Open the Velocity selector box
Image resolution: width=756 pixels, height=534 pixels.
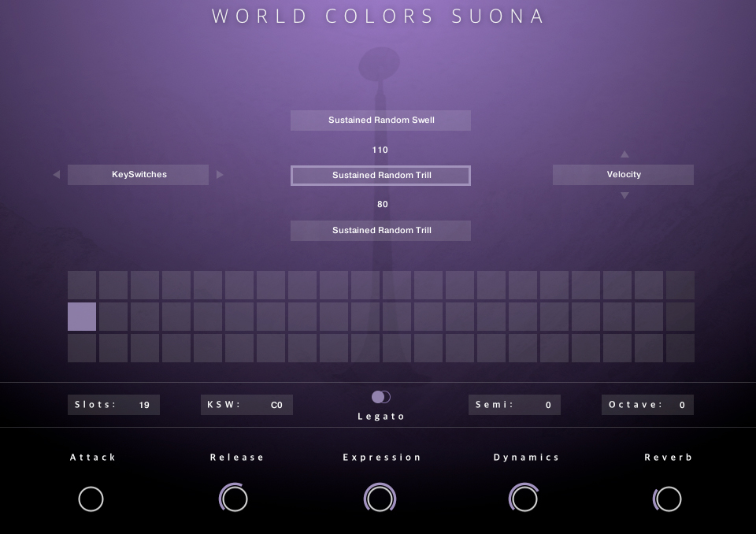(x=623, y=175)
